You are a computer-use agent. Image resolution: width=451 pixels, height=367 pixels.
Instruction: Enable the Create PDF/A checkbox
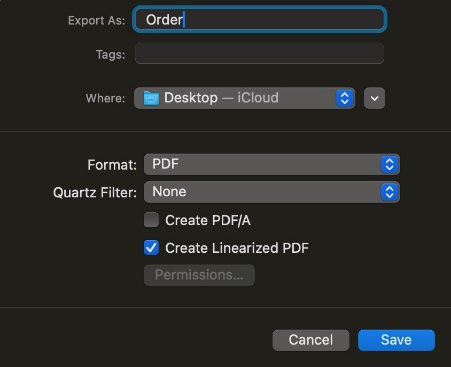click(151, 220)
